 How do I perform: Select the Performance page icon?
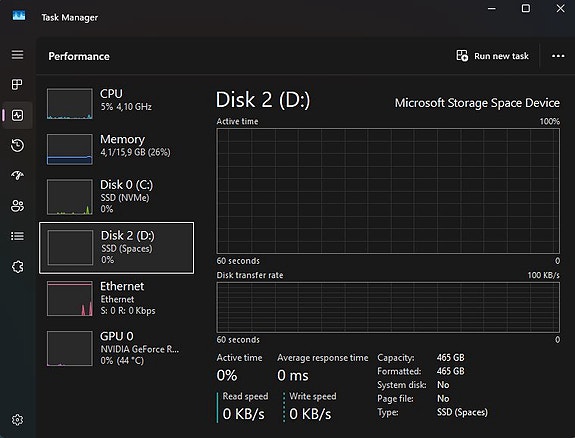(17, 115)
